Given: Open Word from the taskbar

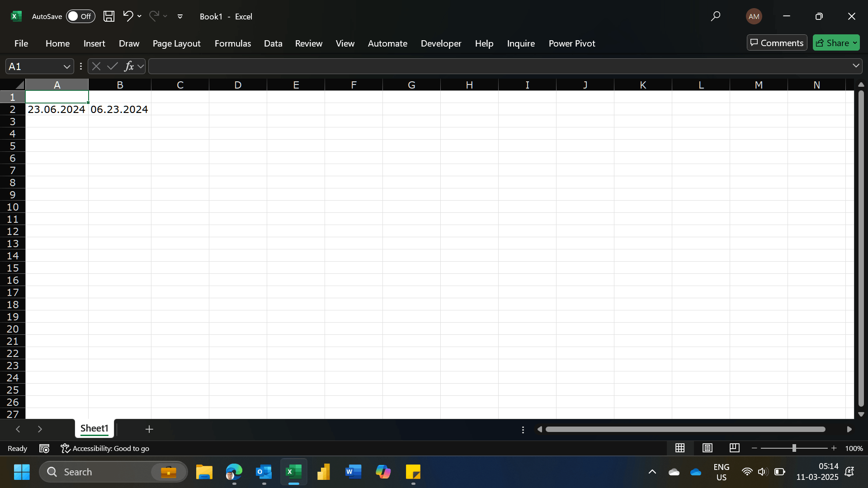Looking at the screenshot, I should pos(353,471).
